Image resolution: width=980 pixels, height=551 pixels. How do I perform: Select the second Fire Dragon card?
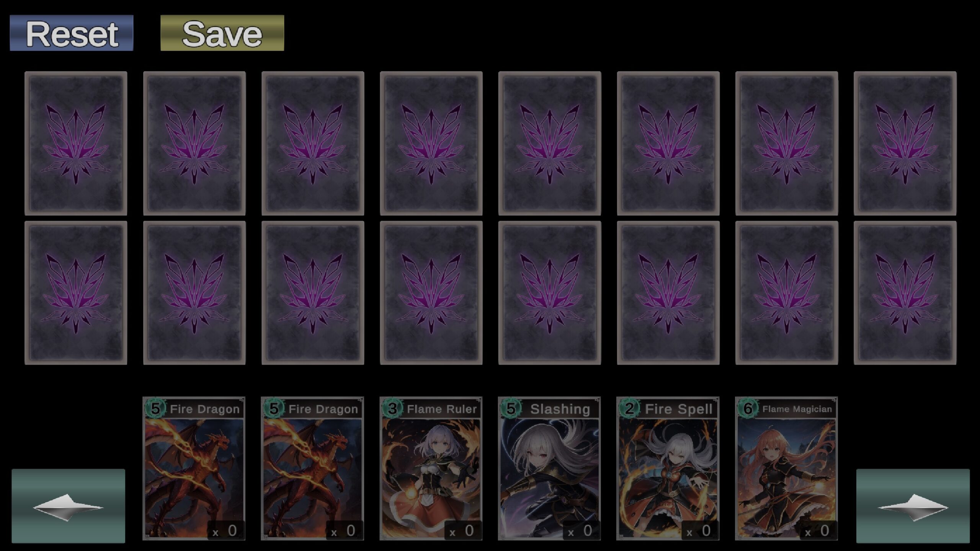(312, 468)
